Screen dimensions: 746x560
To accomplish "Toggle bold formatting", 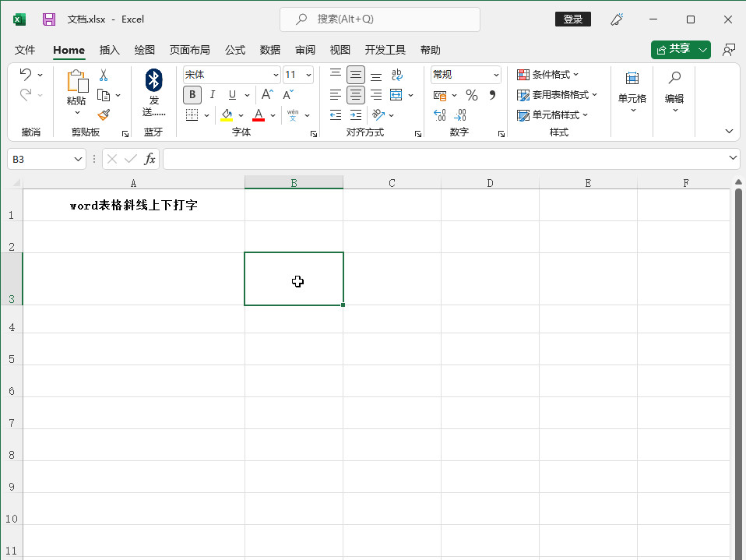I will 192,95.
